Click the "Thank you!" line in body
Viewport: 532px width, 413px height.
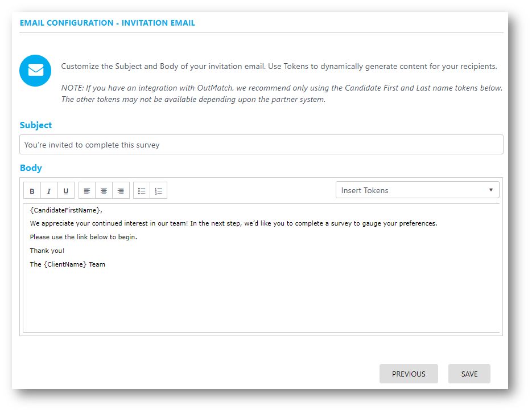tap(47, 251)
